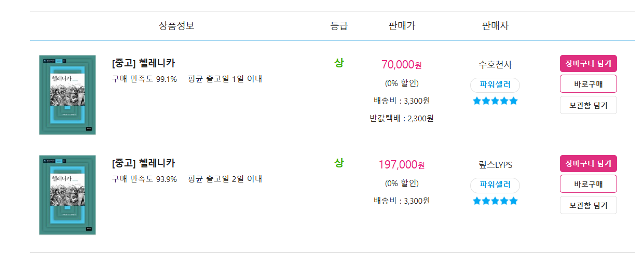Click the 판매가 column header
644x254 pixels.
pyautogui.click(x=402, y=25)
